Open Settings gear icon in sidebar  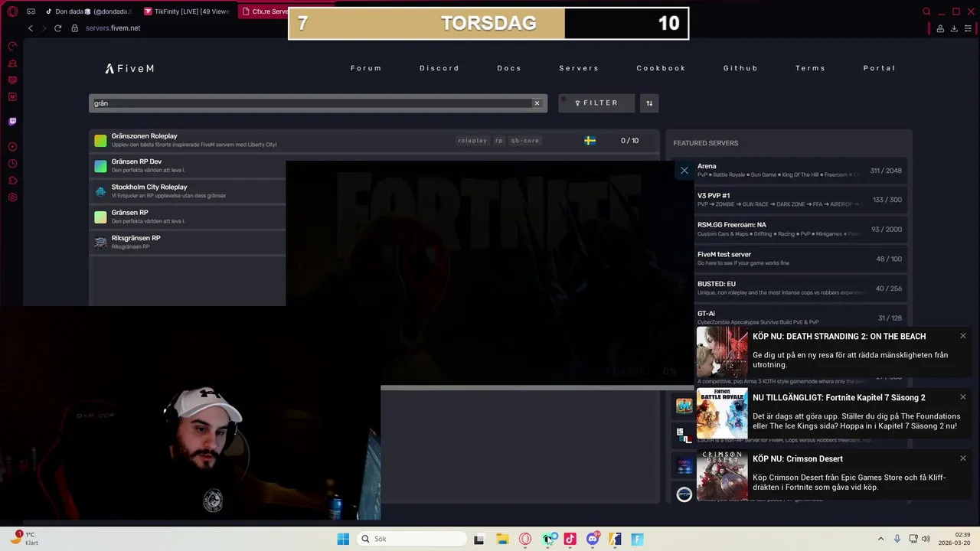(12, 197)
